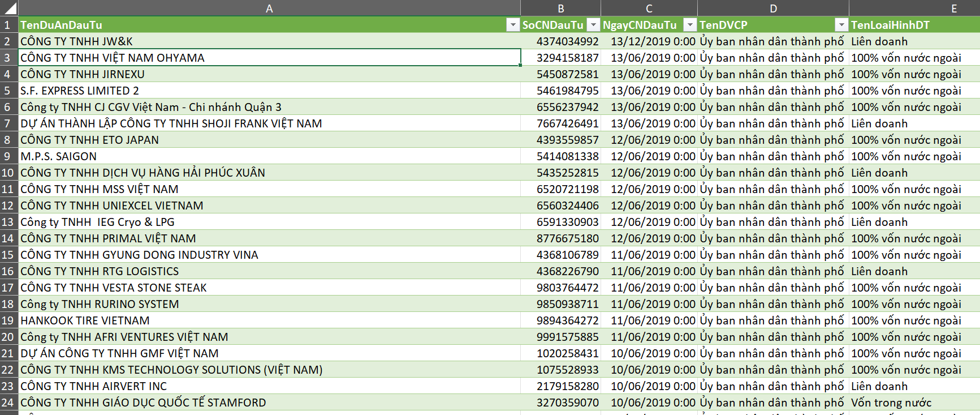This screenshot has width=980, height=415.
Task: Select row 24 header
Action: pos(9,403)
